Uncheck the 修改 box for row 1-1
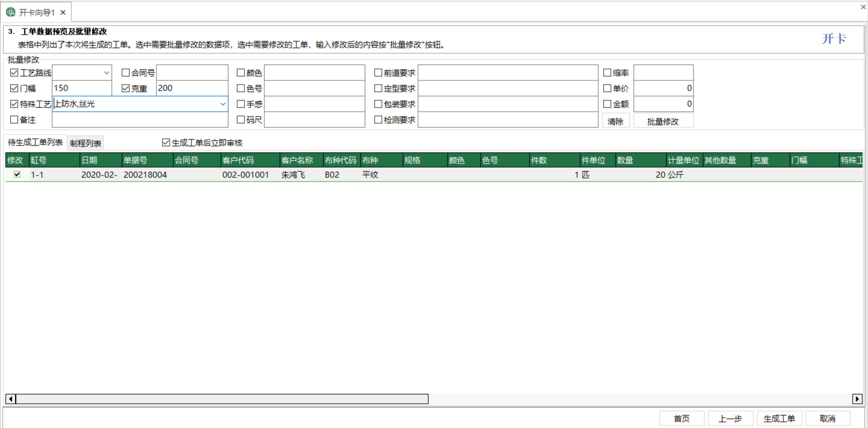The height and width of the screenshot is (428, 868). click(17, 174)
